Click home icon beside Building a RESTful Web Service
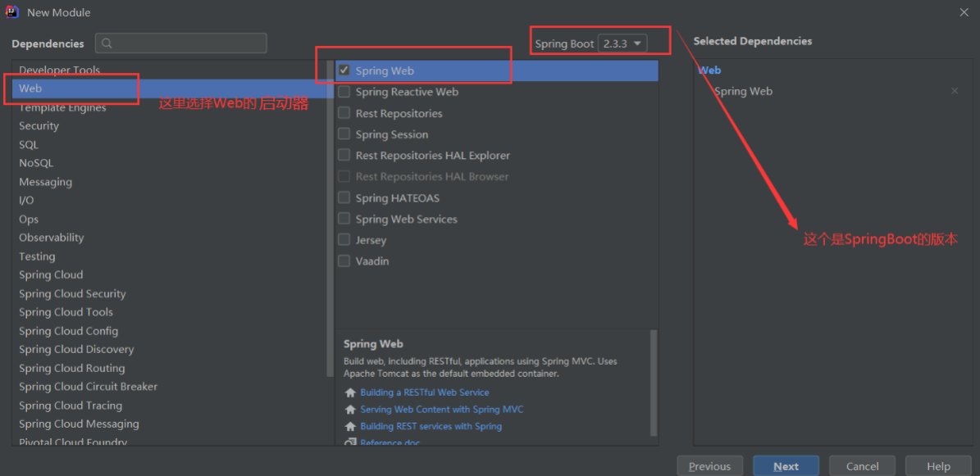980x476 pixels. coord(350,393)
